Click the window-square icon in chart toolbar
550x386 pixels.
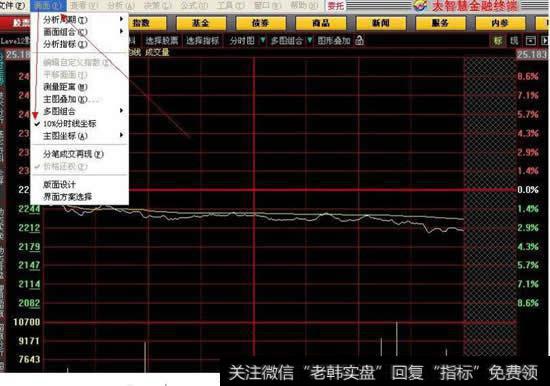(x=530, y=41)
